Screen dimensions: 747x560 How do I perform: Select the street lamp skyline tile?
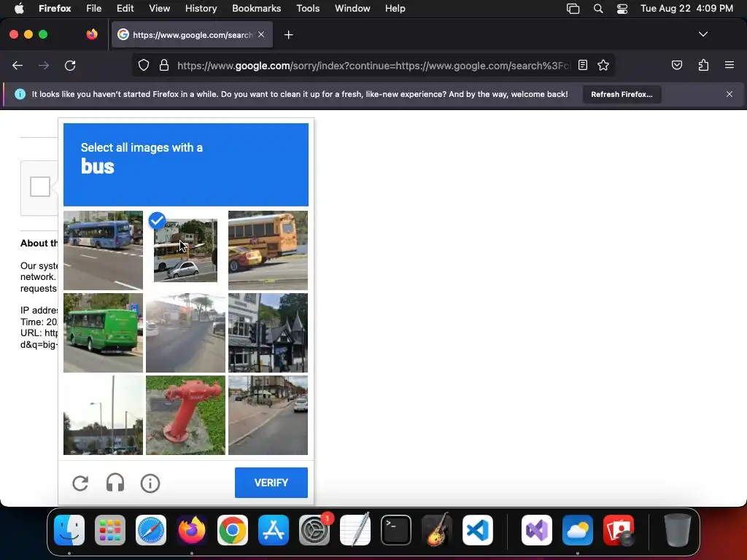pyautogui.click(x=103, y=415)
